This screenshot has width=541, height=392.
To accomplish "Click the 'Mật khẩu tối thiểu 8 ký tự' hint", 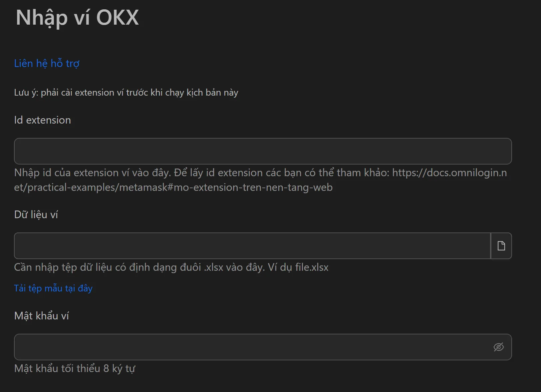I will click(x=75, y=368).
